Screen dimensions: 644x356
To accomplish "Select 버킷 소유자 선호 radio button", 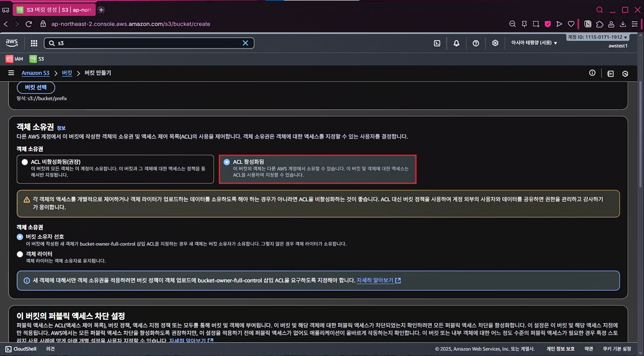I will pyautogui.click(x=20, y=237).
